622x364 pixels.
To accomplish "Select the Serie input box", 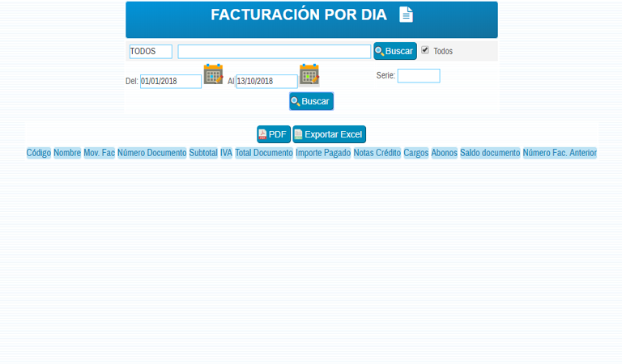I will [x=418, y=75].
